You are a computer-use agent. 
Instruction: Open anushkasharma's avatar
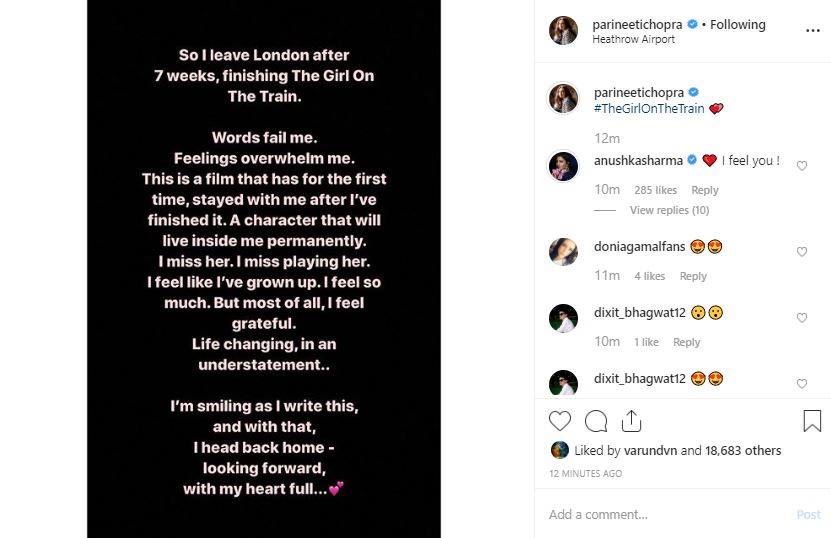pos(563,166)
